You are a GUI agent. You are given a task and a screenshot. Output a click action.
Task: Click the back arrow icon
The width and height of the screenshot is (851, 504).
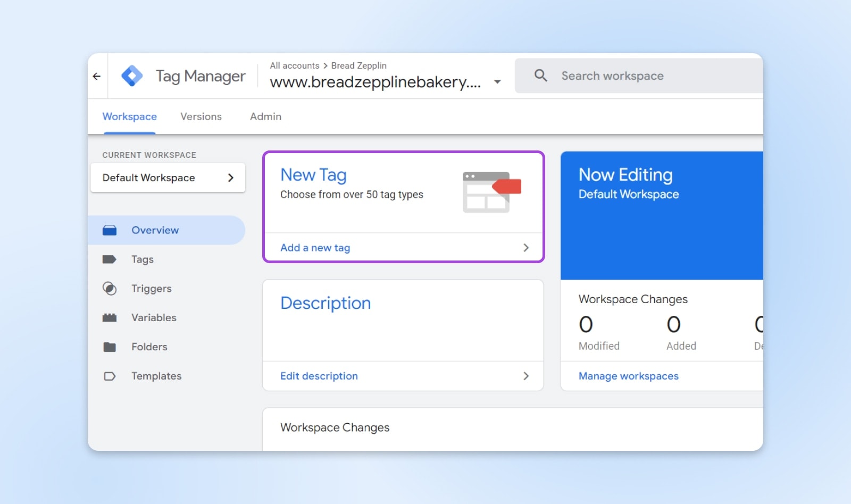tap(97, 77)
